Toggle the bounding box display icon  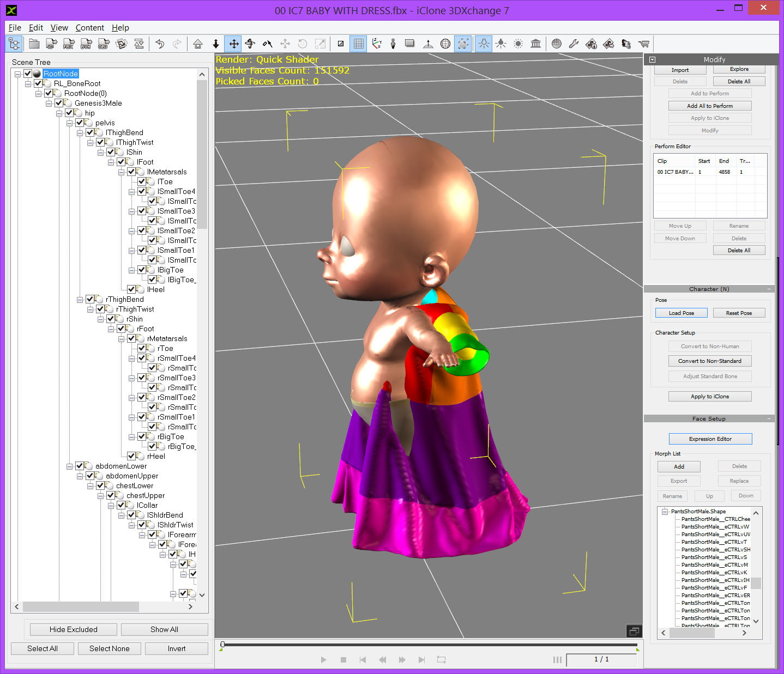463,44
